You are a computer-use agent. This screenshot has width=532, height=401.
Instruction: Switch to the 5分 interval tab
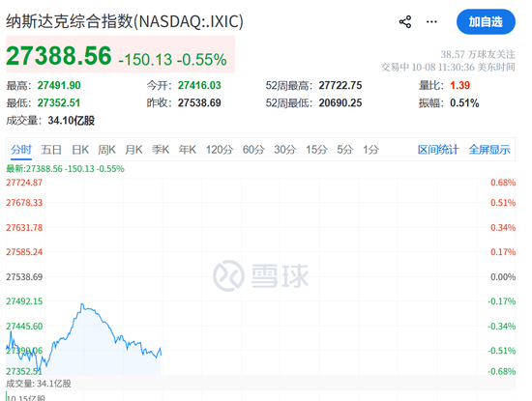click(345, 150)
